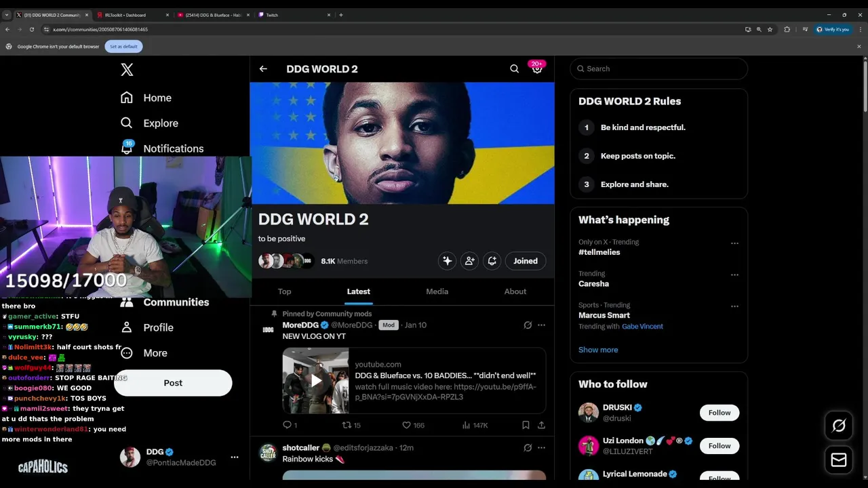Screen dimensions: 868x488
Task: Open a new browser tab
Action: tap(341, 15)
